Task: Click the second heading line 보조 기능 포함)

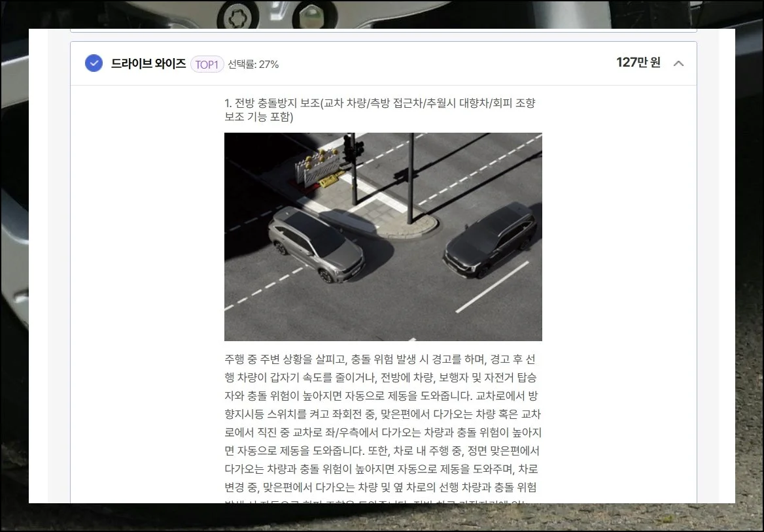Action: 259,118
